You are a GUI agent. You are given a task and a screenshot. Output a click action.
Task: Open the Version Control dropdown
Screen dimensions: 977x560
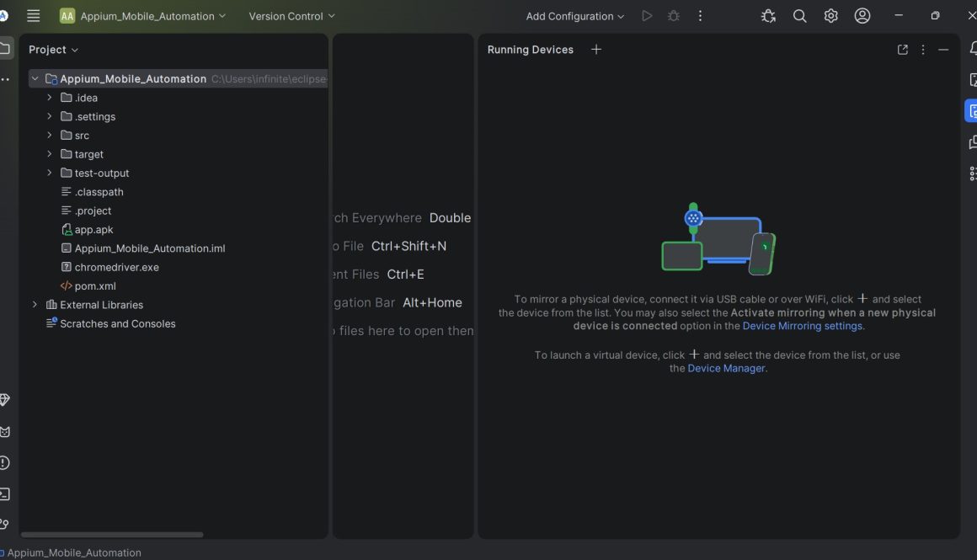[291, 16]
